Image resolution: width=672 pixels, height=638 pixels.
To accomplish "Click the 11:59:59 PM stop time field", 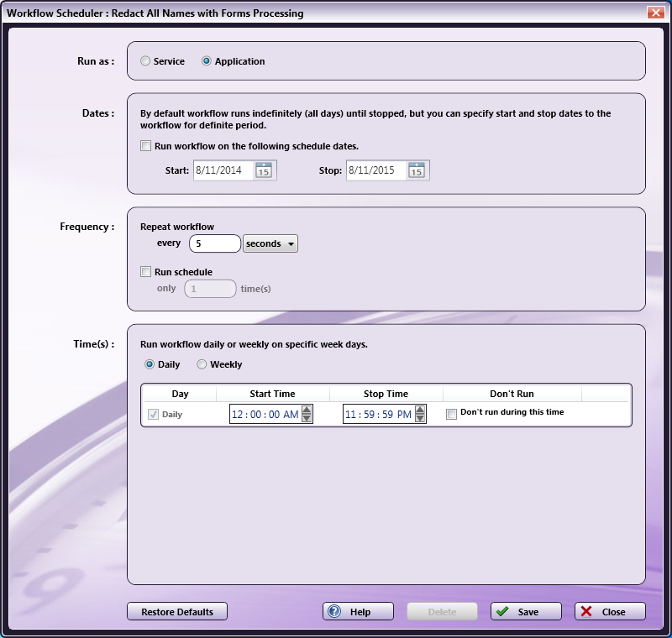I will click(x=379, y=414).
